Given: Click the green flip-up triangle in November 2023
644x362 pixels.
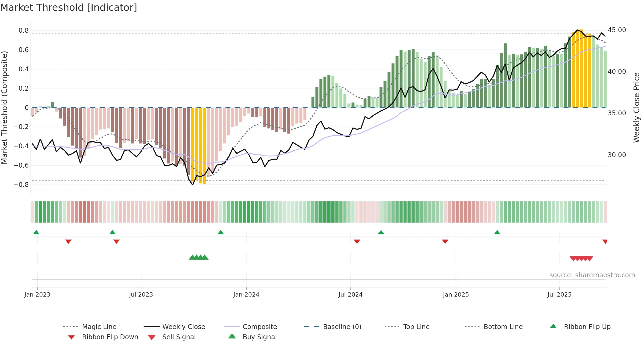Looking at the screenshot, I should click(221, 232).
